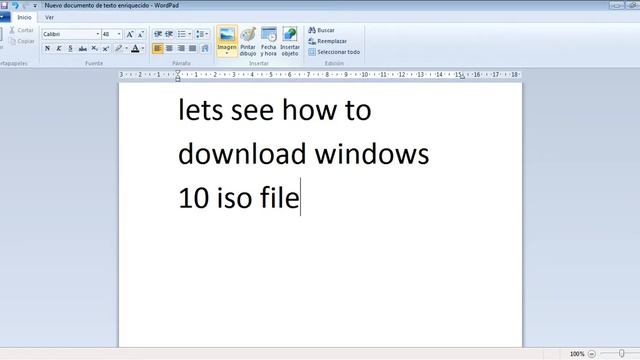
Task: Click the Insertar objeto icon
Action: pyautogui.click(x=290, y=41)
